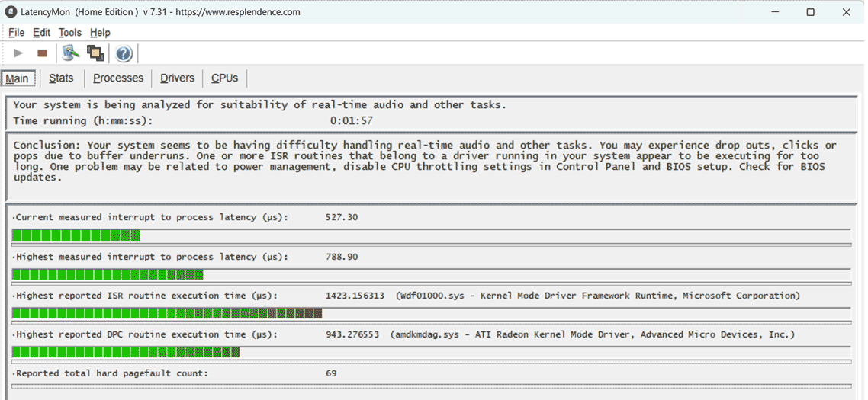Screen dimensions: 868x400
Task: Select the DPC time value 943.276553
Action: (352, 334)
